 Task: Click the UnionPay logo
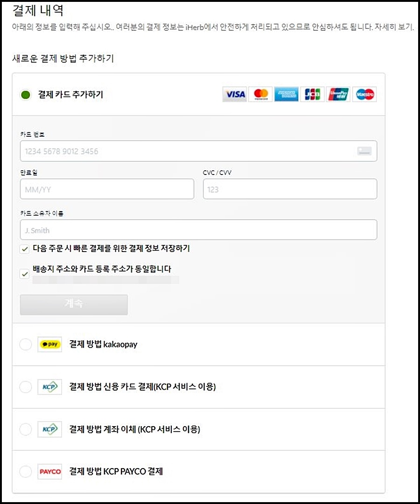click(338, 94)
